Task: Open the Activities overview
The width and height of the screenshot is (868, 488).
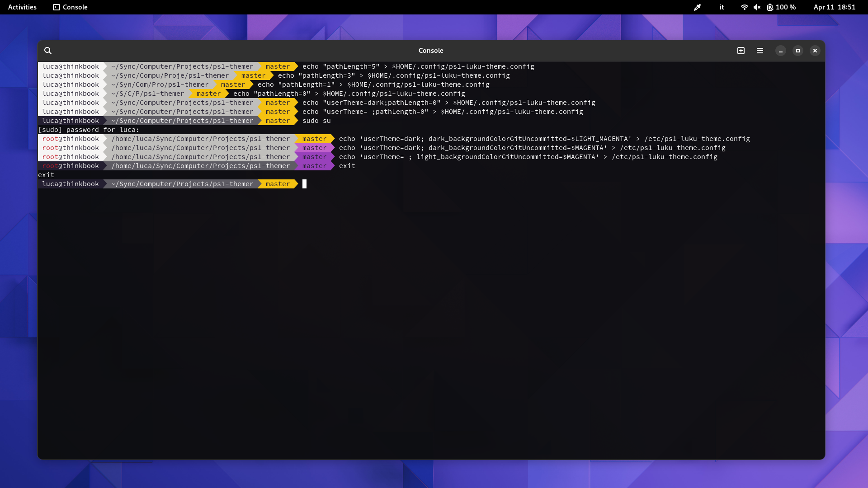Action: pos(22,7)
